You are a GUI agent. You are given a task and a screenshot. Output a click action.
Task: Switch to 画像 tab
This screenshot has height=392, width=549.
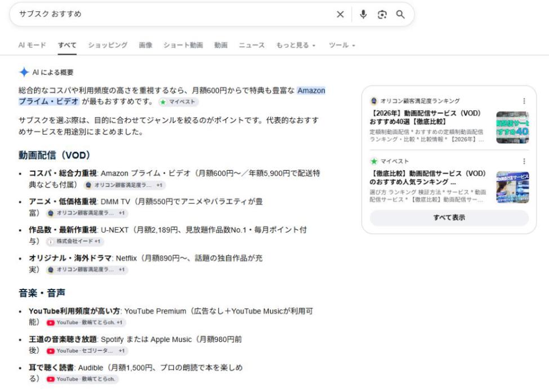coord(145,45)
